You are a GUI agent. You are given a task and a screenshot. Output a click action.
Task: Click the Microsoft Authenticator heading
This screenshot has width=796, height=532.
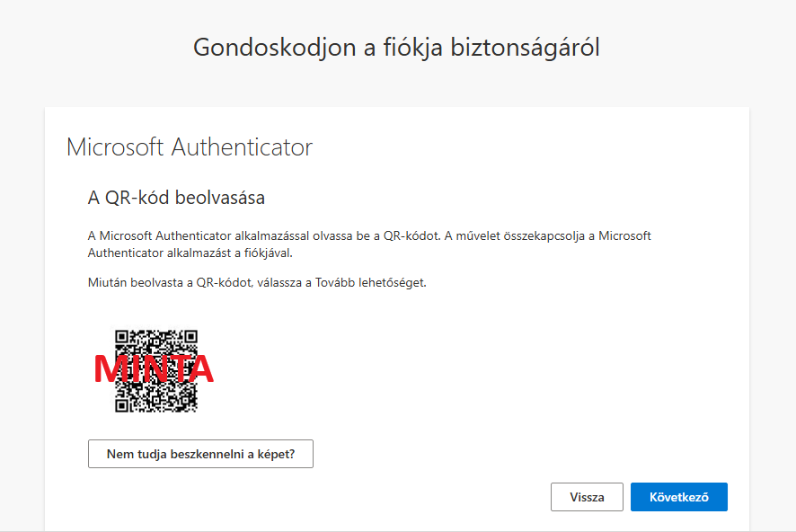(190, 147)
